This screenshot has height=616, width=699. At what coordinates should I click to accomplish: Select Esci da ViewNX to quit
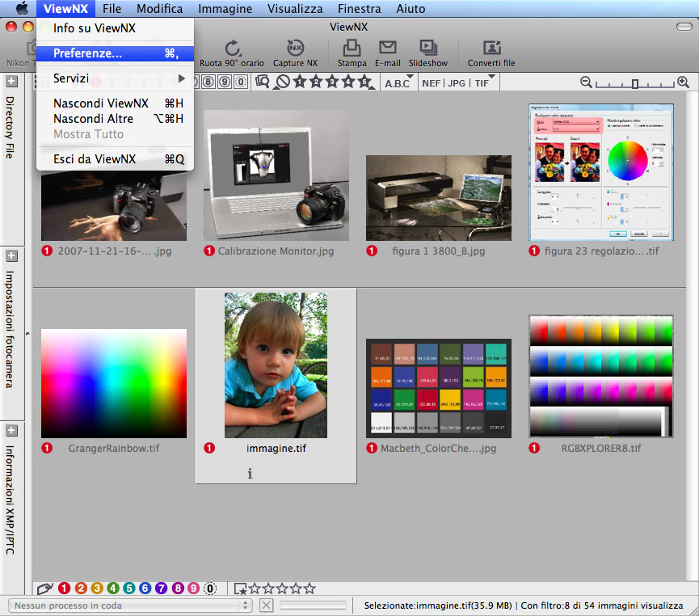point(115,159)
